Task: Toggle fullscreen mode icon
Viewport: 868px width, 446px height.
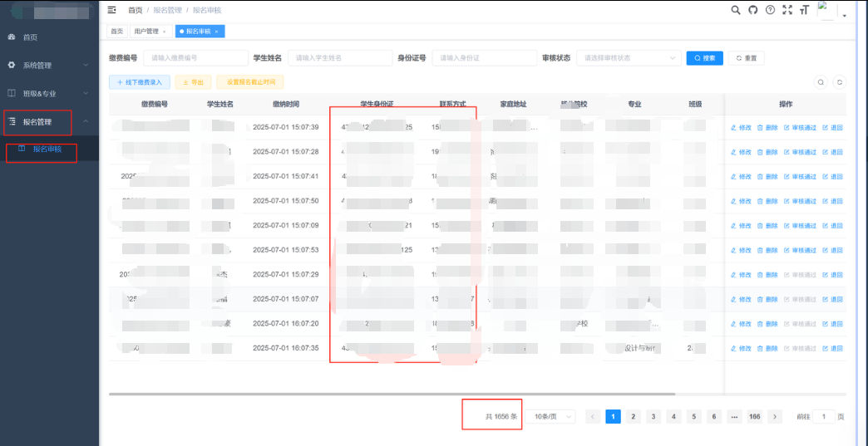Action: tap(787, 10)
